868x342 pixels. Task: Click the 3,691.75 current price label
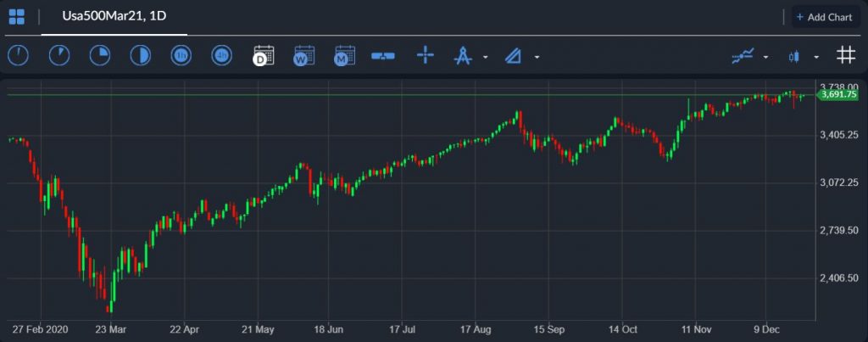click(x=837, y=95)
